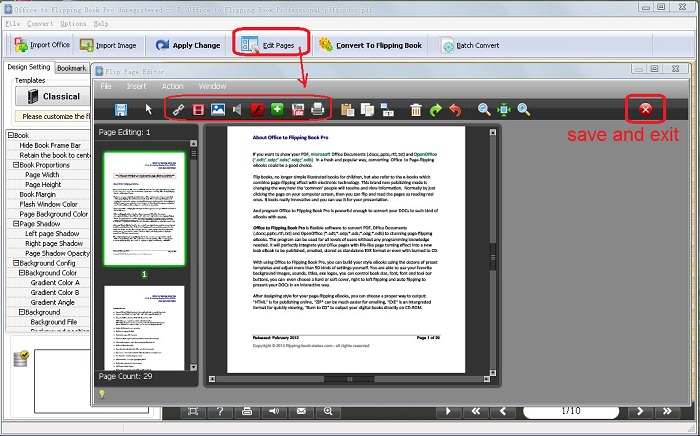Open the Action menu in Flip Page Editor
The width and height of the screenshot is (700, 436).
172,86
